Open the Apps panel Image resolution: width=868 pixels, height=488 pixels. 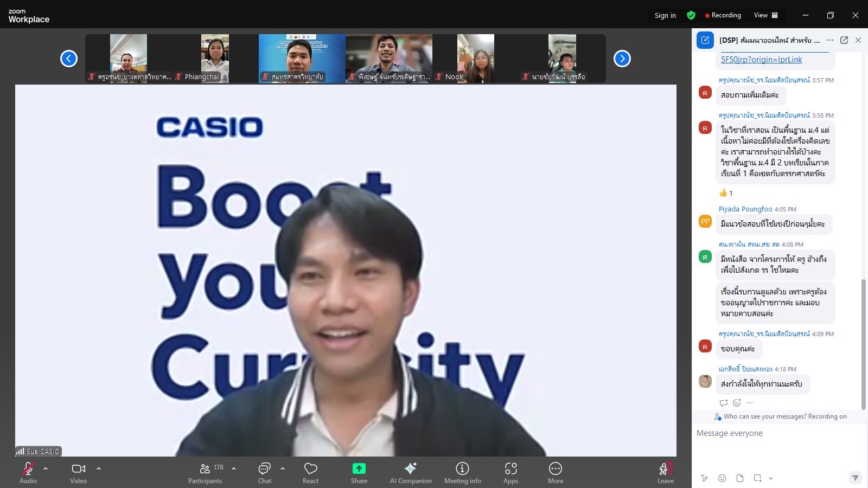(510, 472)
